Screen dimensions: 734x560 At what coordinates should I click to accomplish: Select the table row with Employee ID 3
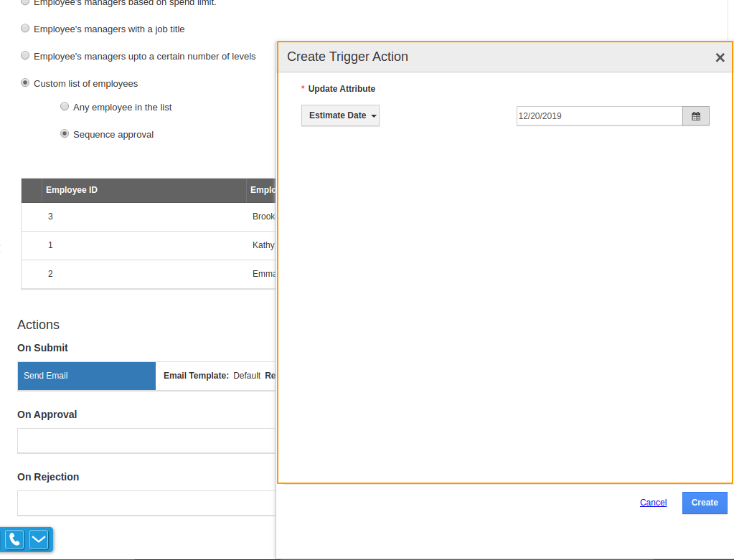click(143, 217)
